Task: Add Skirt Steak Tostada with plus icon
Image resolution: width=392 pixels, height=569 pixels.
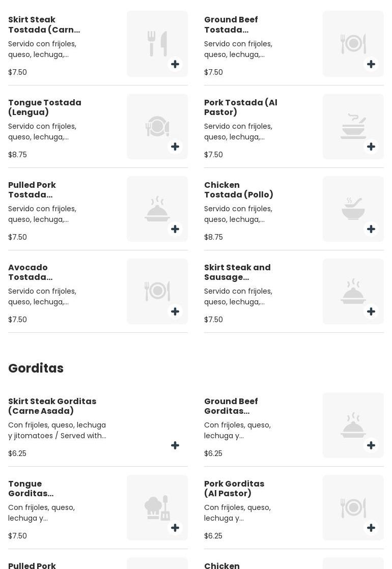Action: point(175,64)
